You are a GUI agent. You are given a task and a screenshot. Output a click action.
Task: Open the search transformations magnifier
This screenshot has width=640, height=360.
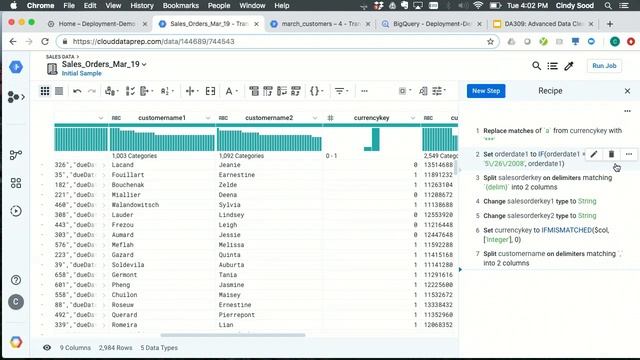coord(536,66)
